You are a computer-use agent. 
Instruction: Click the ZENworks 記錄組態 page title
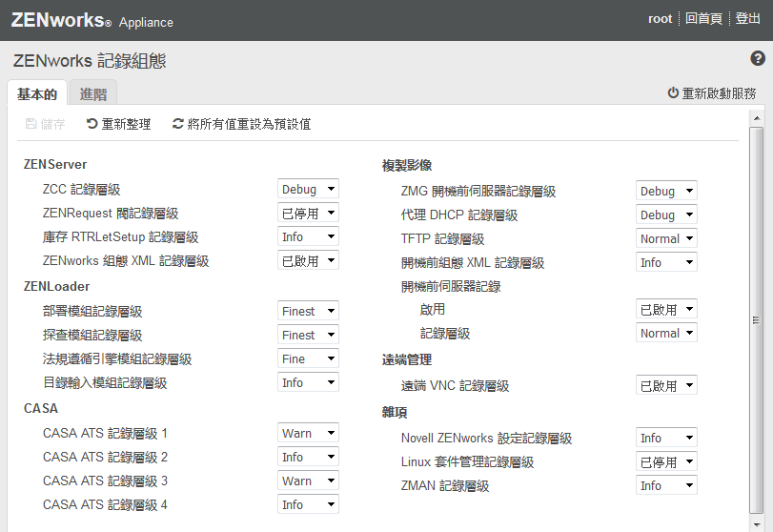click(x=90, y=61)
